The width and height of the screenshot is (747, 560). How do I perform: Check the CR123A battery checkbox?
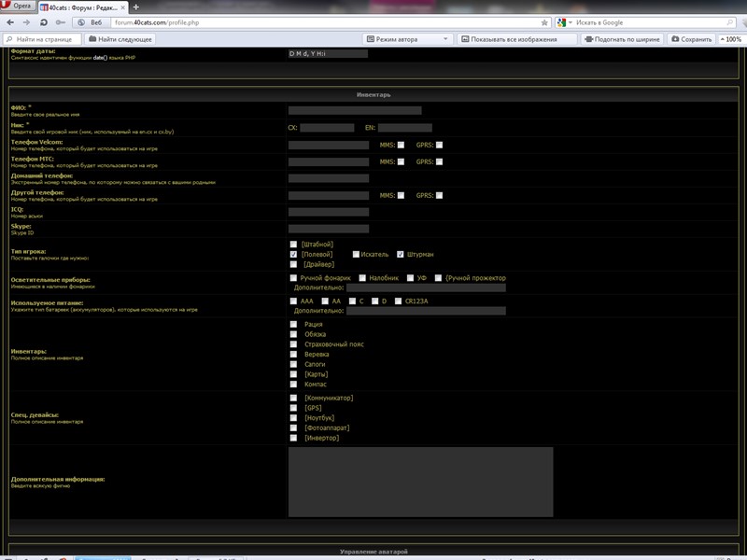(x=399, y=301)
